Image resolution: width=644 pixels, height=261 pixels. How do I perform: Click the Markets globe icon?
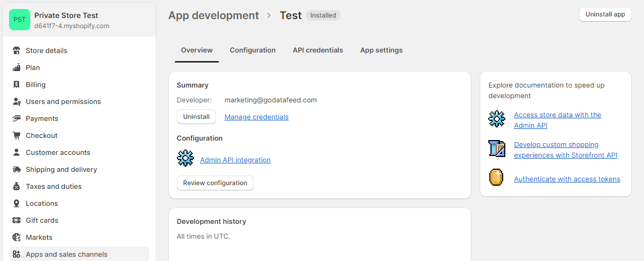point(16,238)
